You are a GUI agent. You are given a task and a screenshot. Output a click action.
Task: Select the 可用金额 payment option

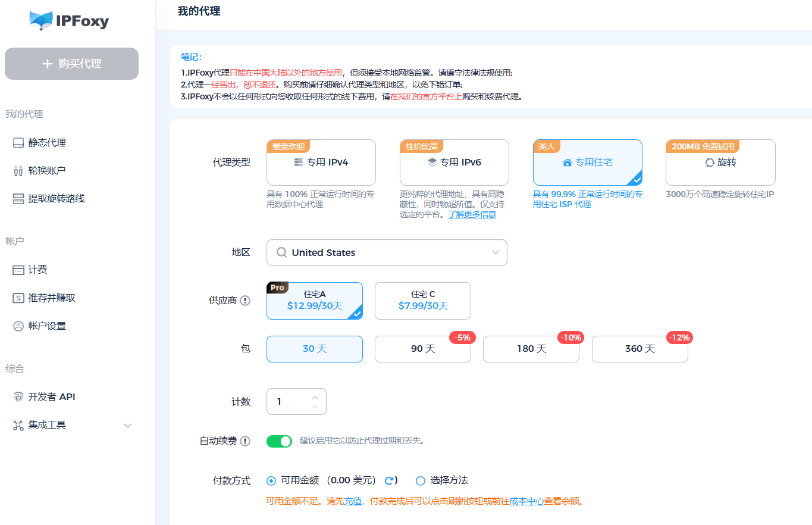coord(272,480)
